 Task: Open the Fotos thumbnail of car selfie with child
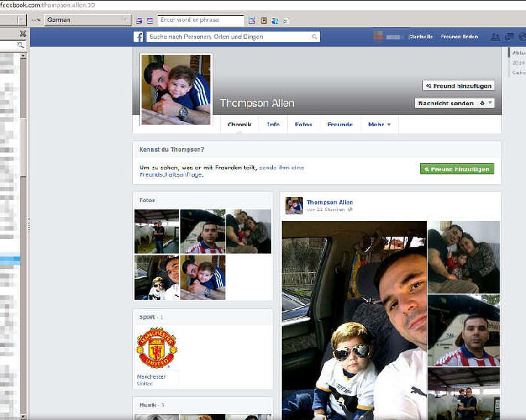156,277
